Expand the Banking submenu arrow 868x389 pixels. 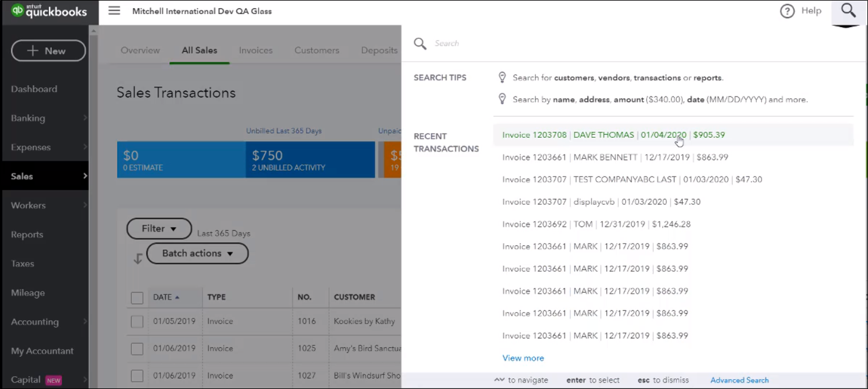coord(85,118)
